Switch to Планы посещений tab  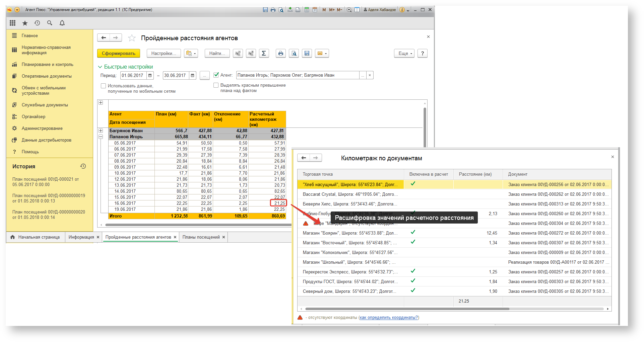201,237
